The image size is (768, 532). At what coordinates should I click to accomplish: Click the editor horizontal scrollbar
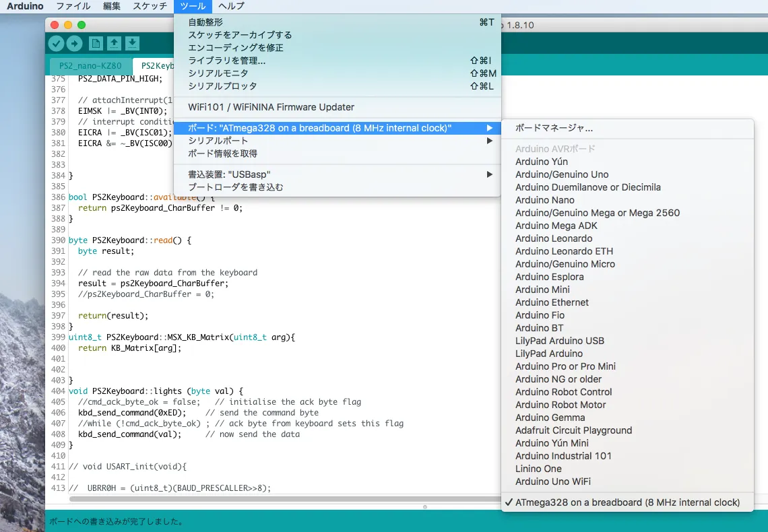284,499
